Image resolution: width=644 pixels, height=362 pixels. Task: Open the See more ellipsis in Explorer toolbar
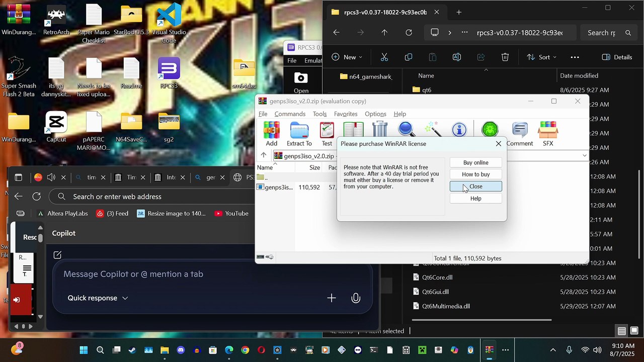click(575, 57)
